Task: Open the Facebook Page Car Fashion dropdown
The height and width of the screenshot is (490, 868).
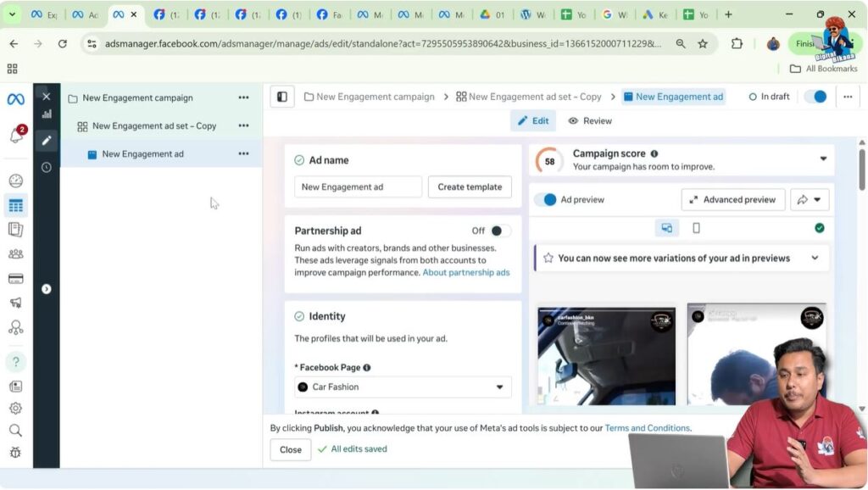Action: [403, 387]
